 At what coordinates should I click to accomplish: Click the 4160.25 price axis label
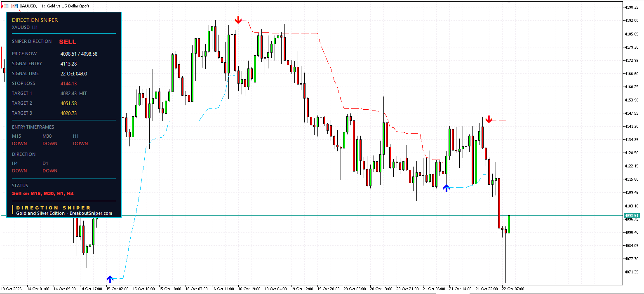click(x=632, y=87)
